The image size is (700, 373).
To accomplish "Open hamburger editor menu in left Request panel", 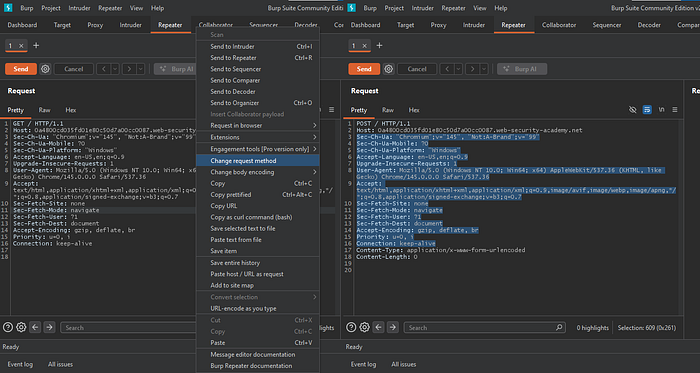I will pos(331,110).
